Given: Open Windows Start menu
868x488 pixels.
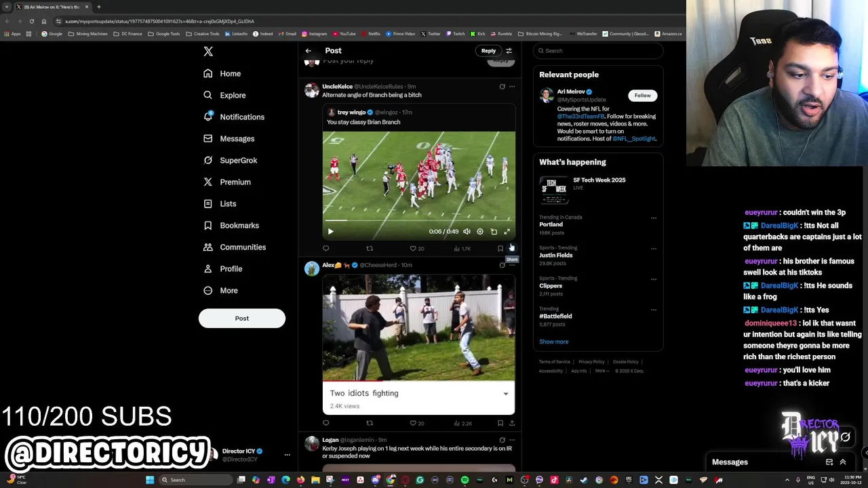Looking at the screenshot, I should point(150,480).
